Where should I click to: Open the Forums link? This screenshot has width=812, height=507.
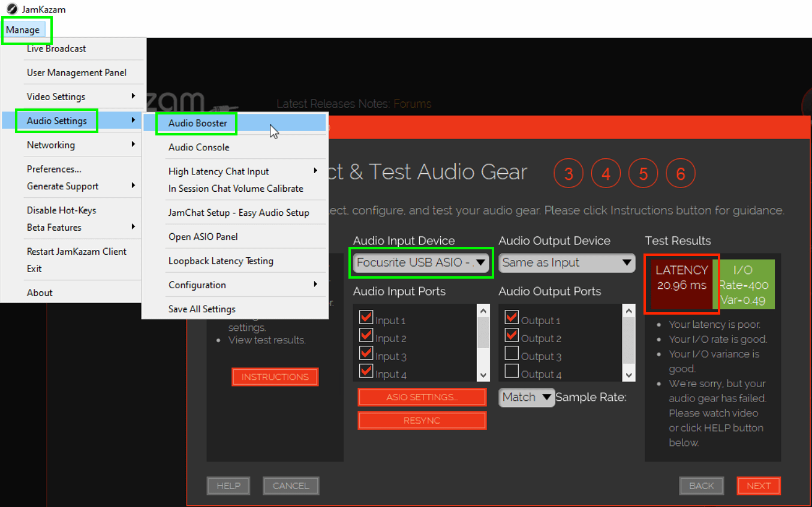coord(413,104)
